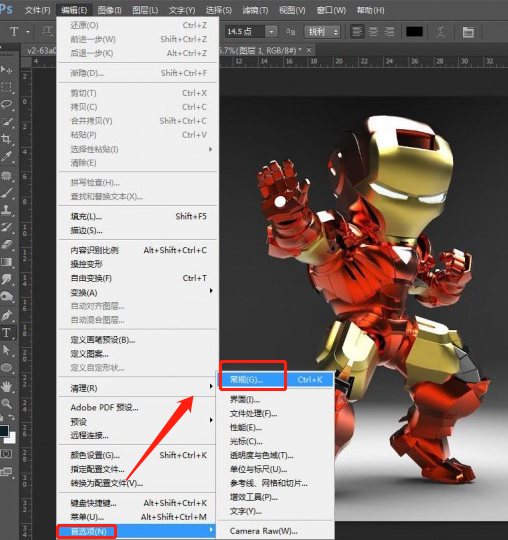Change screen mode icon in toolbox
Viewport: 508px width, 540px height.
coord(6,472)
